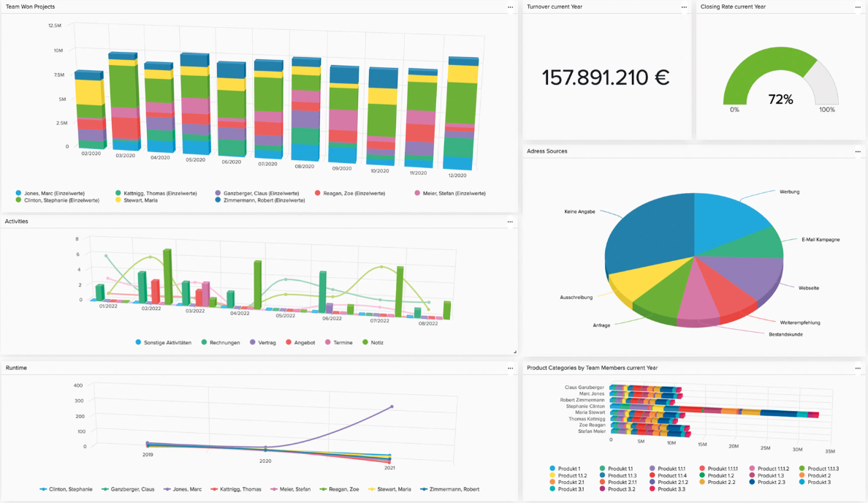
Task: Click the 05/2020 axis label in Team Won Projects
Action: [x=195, y=159]
